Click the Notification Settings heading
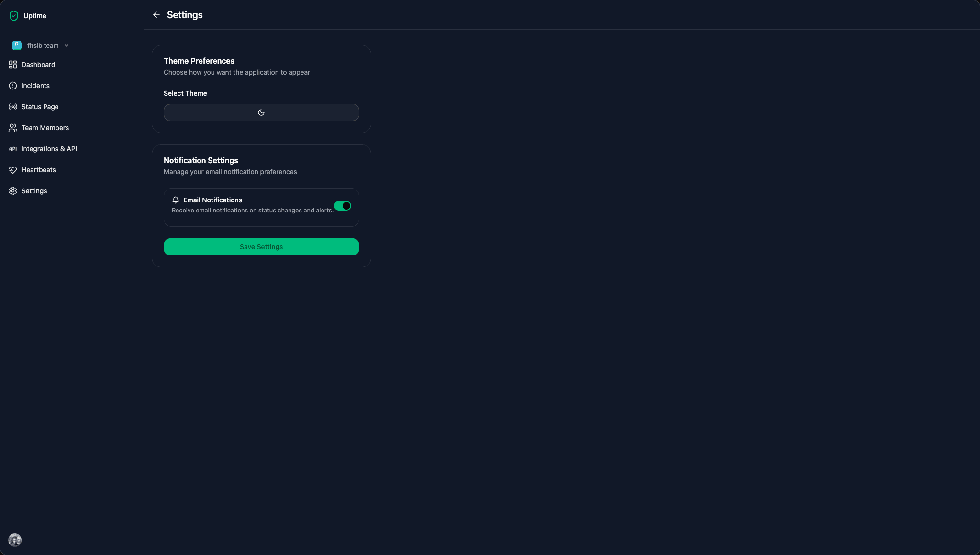 (201, 160)
